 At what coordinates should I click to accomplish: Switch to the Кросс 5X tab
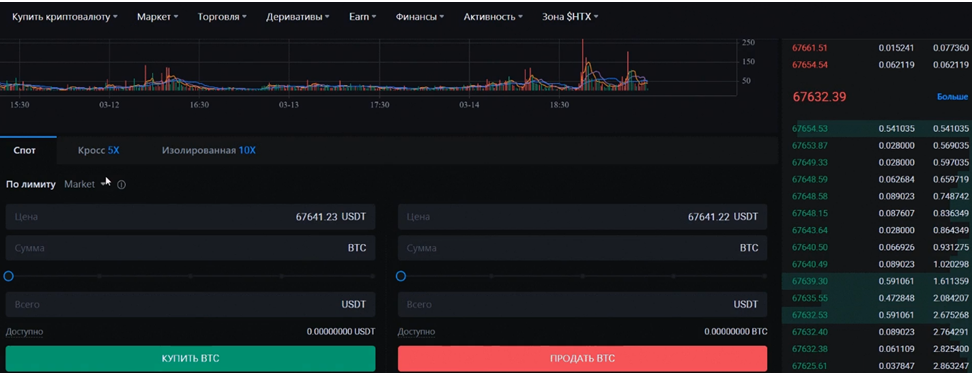click(99, 151)
